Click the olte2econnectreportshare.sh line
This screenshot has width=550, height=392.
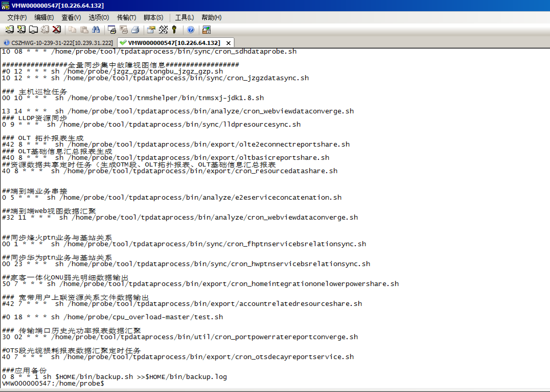(x=176, y=144)
